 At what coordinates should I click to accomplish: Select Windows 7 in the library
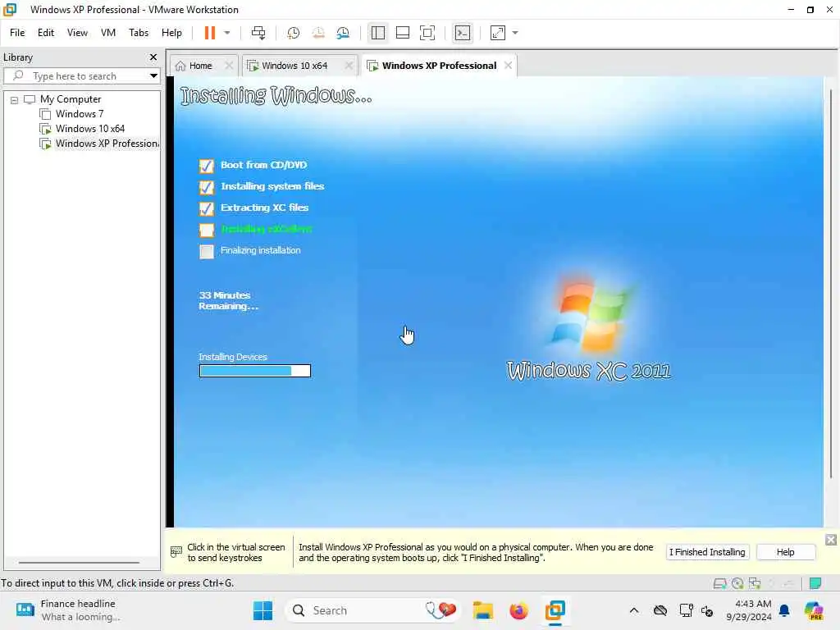pyautogui.click(x=80, y=113)
